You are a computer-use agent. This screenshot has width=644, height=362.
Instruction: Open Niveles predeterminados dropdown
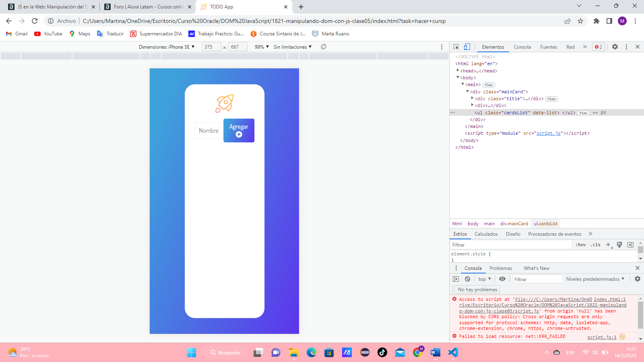595,279
